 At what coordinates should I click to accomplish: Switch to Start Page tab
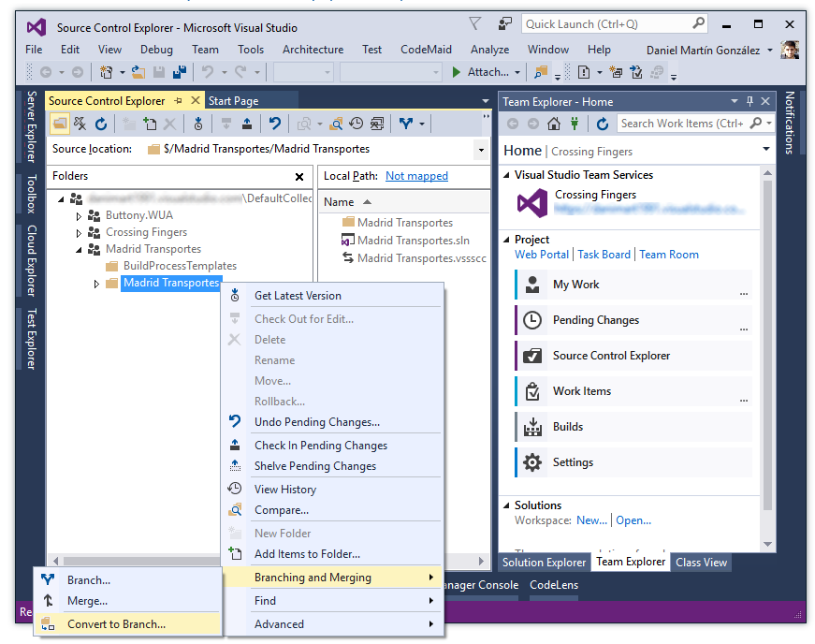(x=233, y=101)
